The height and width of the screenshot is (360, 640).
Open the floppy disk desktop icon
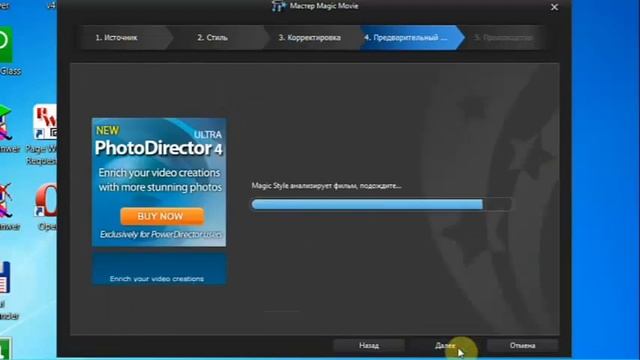[x=5, y=278]
